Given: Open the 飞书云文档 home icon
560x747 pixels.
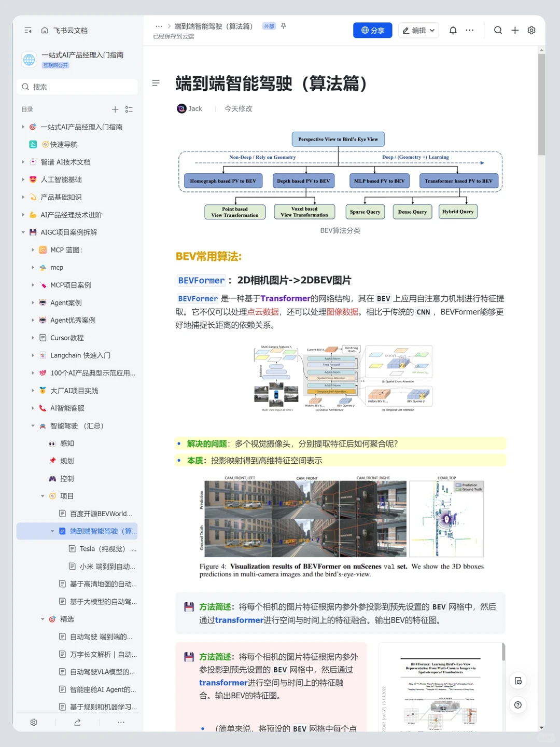Looking at the screenshot, I should point(44,30).
